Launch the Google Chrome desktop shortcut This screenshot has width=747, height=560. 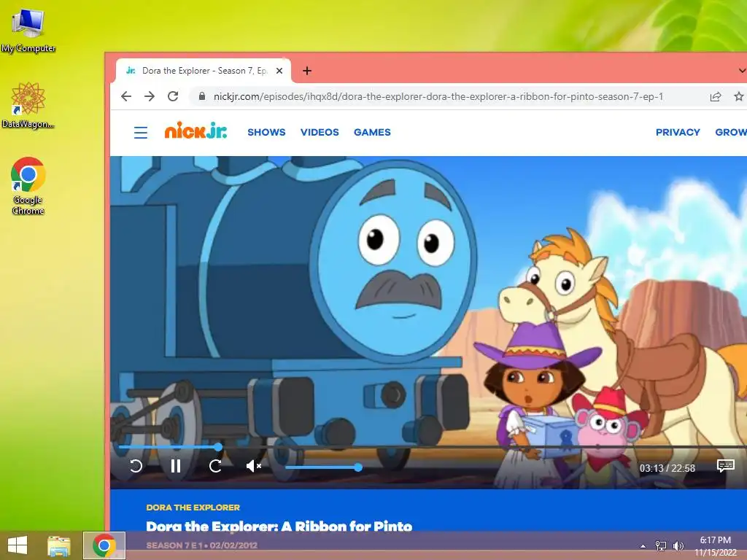click(x=28, y=186)
